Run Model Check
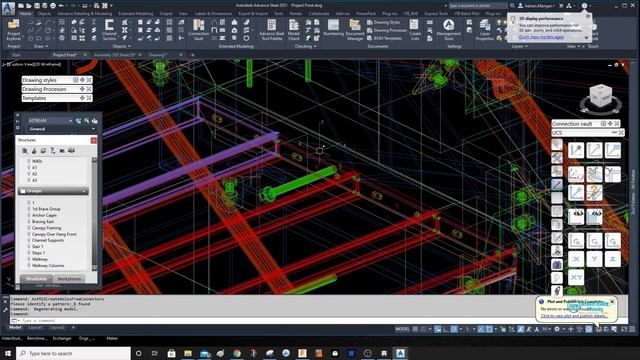The image size is (640, 360). point(293,30)
